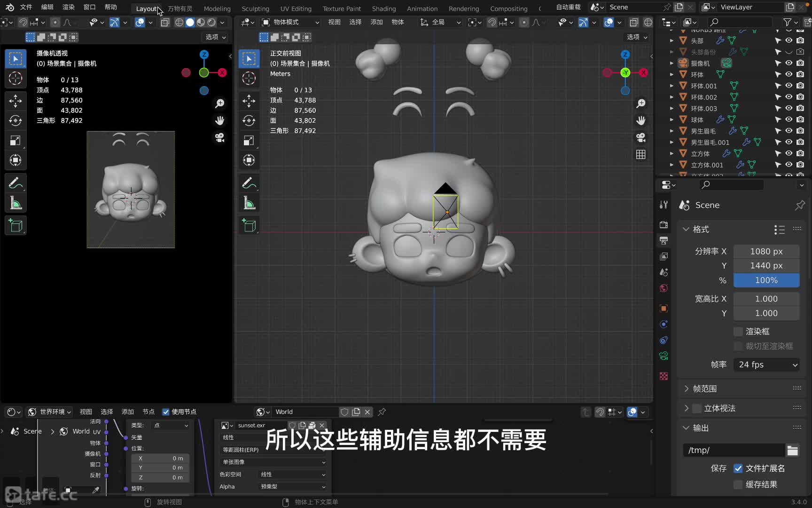
Task: Open the 选项 dropdown in the right viewport
Action: coord(637,37)
